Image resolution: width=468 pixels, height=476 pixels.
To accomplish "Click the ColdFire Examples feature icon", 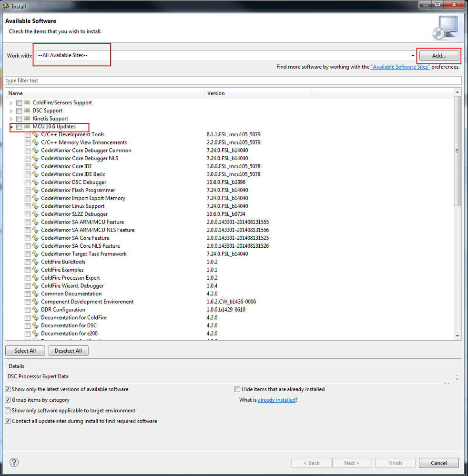I will point(36,270).
